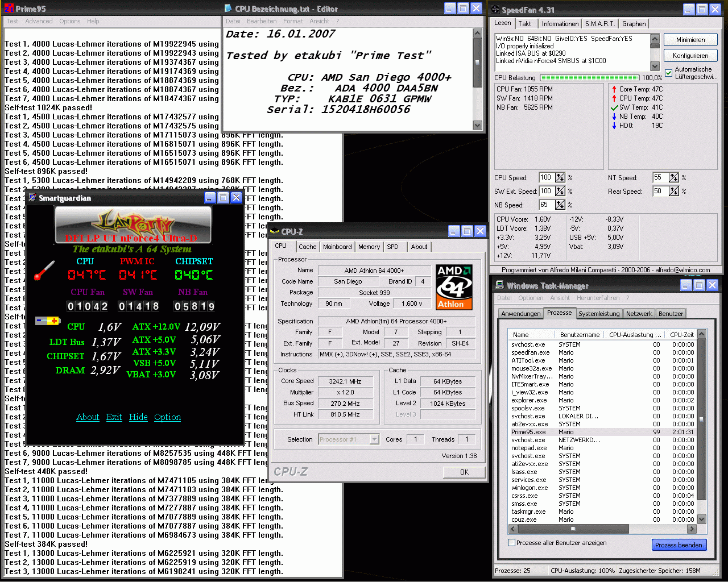Click the About link in Smartguardian
The width and height of the screenshot is (728, 582).
88,417
